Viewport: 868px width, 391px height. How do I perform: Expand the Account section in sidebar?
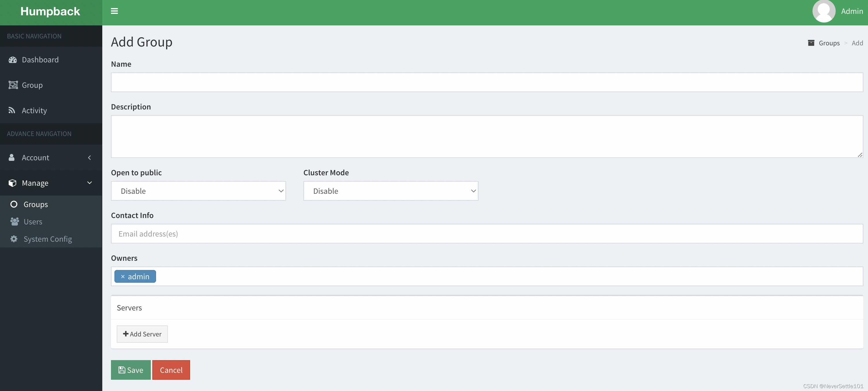[x=89, y=157]
